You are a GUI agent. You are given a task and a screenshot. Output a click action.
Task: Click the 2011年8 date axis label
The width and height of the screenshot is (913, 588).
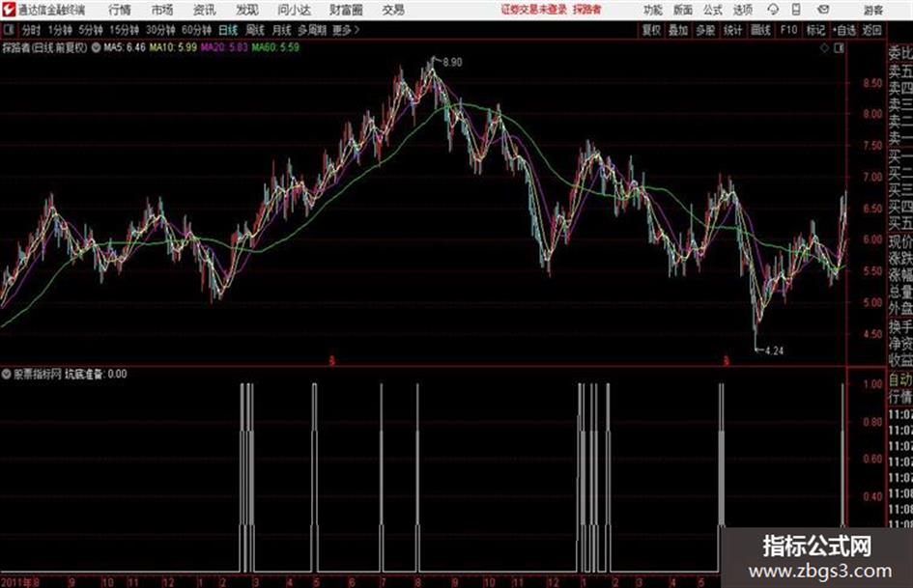[20, 582]
